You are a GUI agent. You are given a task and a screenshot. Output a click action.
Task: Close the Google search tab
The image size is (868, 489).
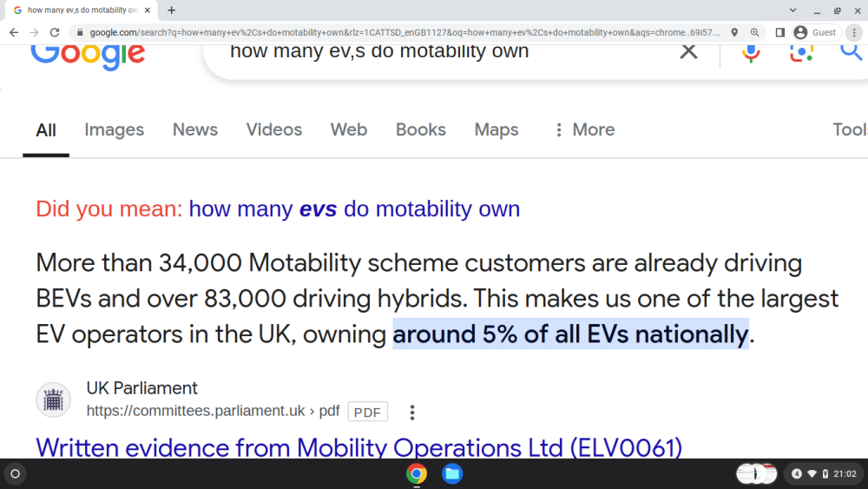(148, 10)
